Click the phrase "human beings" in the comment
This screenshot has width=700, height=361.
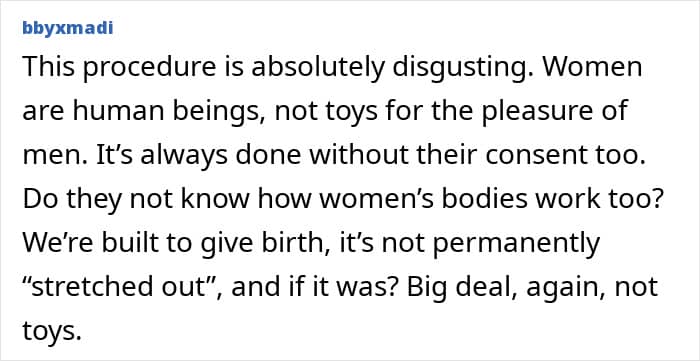click(x=170, y=111)
